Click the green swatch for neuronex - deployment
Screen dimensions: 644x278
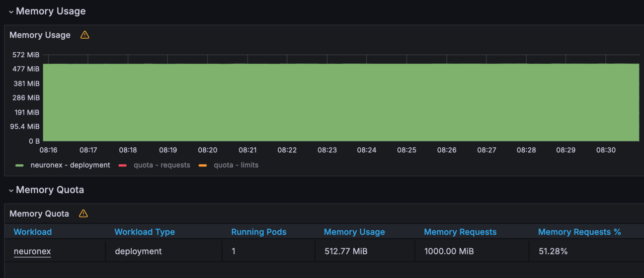pos(20,165)
